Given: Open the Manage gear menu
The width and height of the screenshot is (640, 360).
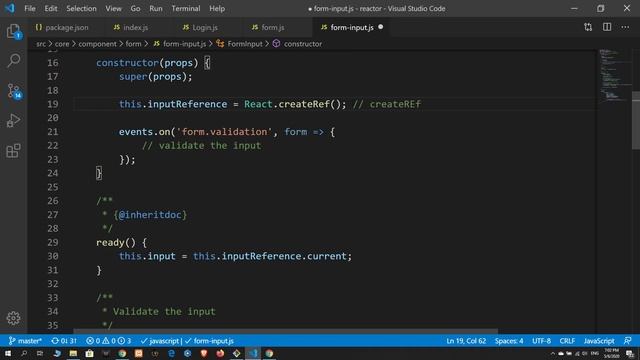Looking at the screenshot, I should pyautogui.click(x=13, y=318).
